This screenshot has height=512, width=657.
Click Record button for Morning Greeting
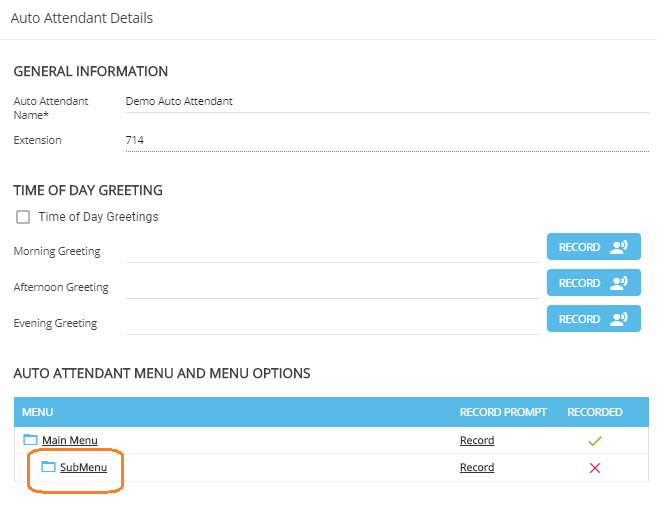[593, 247]
